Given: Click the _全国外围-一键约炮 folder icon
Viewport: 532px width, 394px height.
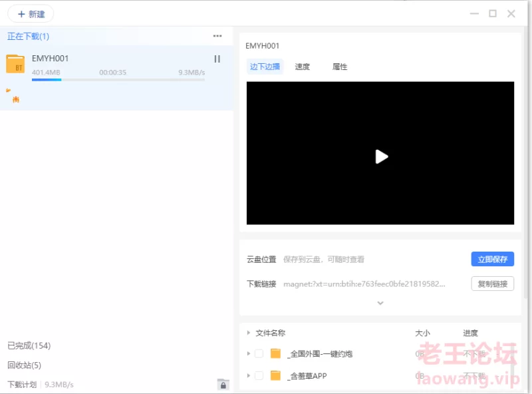Looking at the screenshot, I should pos(275,353).
